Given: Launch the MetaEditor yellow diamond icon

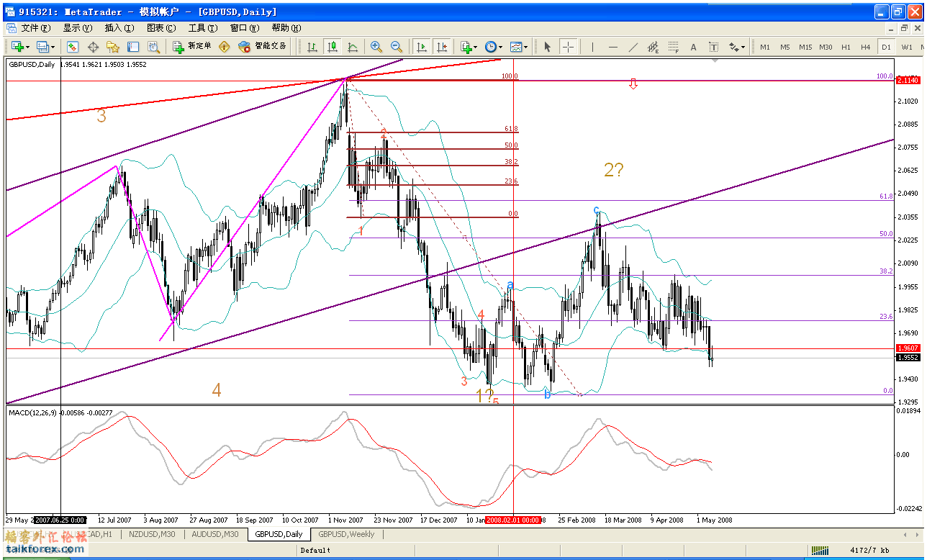Looking at the screenshot, I should (x=225, y=47).
